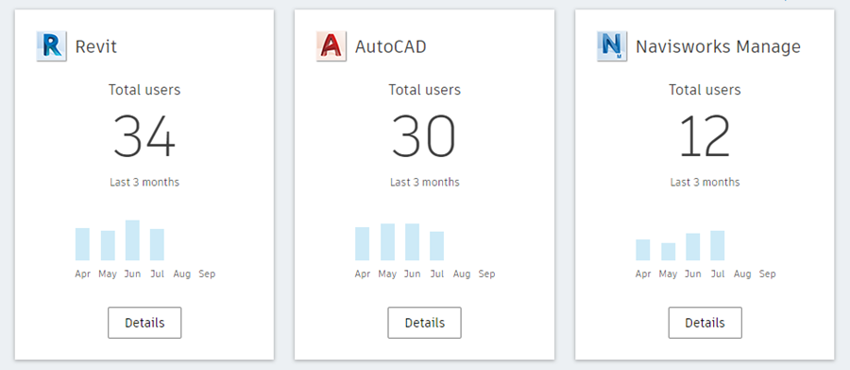Screen dimensions: 850x370
Task: Click the Revit product icon
Action: [x=51, y=47]
